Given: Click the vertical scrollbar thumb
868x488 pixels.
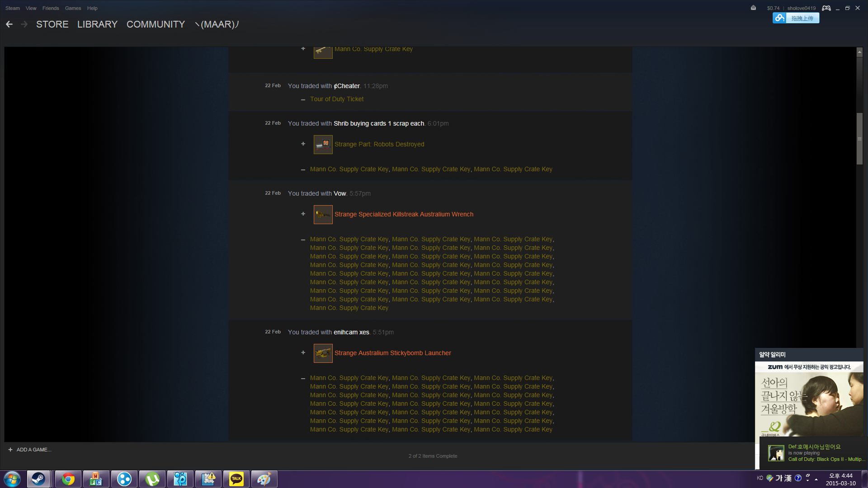Looking at the screenshot, I should coord(859,138).
